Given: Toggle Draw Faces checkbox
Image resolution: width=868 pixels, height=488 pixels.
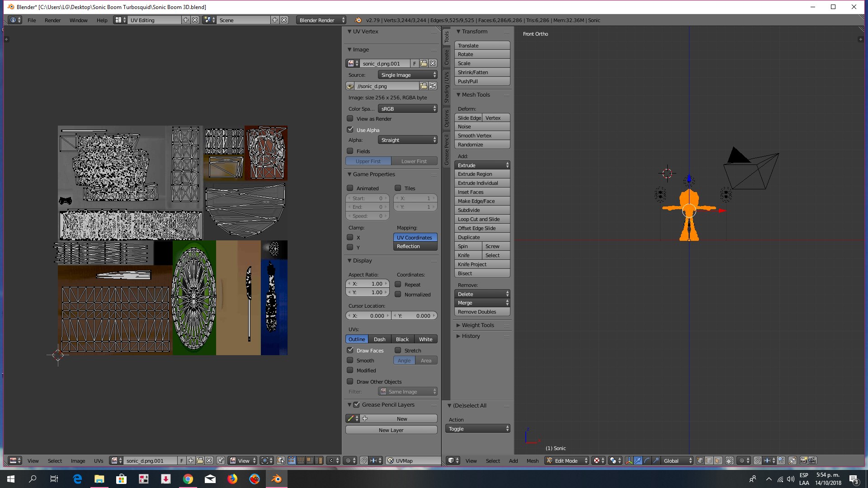Looking at the screenshot, I should point(350,350).
